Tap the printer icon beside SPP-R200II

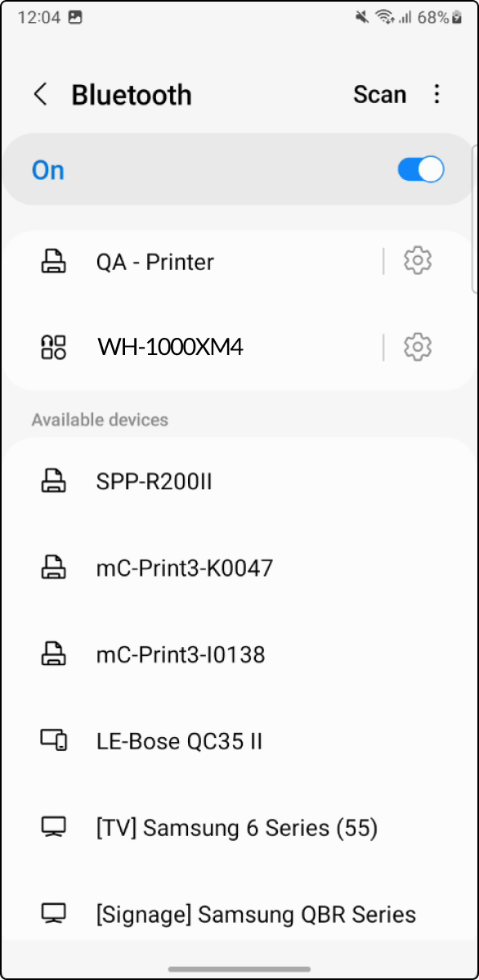pos(54,481)
